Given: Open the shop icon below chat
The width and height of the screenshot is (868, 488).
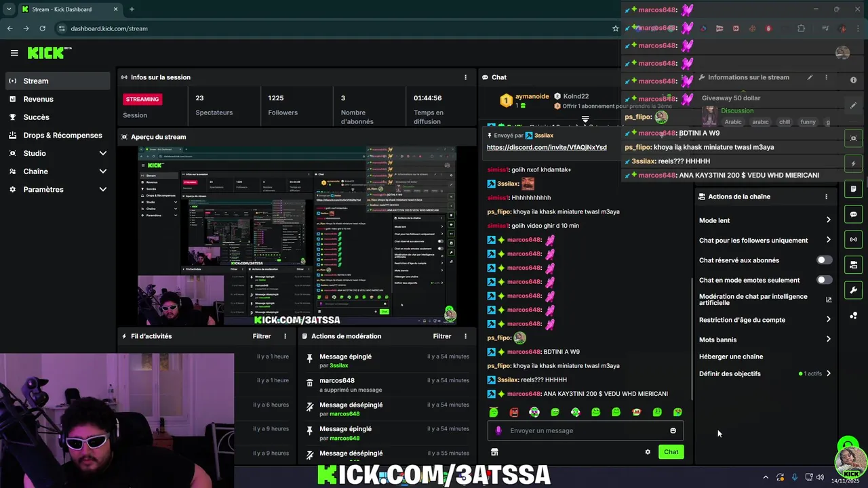Looking at the screenshot, I should (494, 452).
